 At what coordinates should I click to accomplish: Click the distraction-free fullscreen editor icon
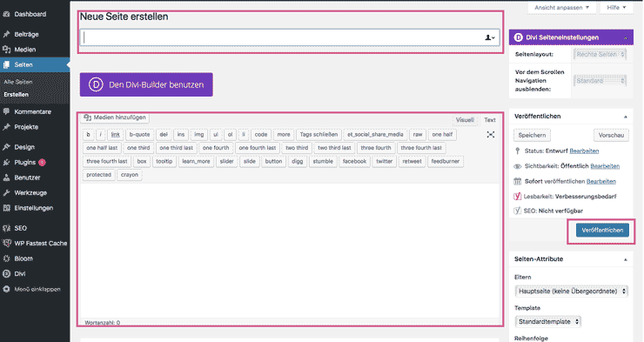click(x=490, y=135)
